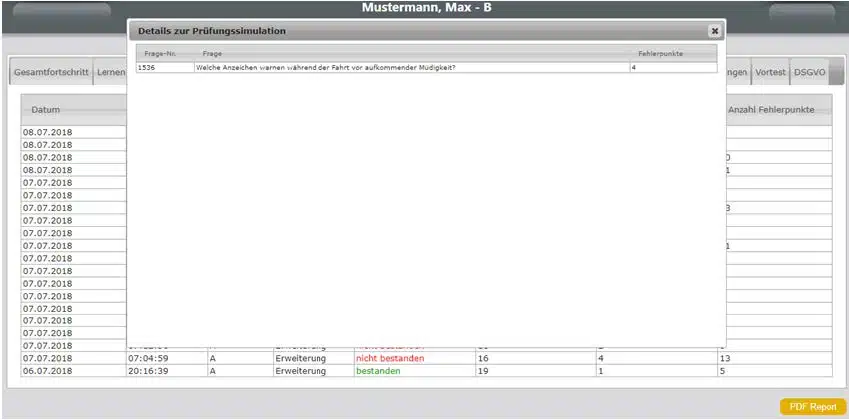
Task: Click the time entry 20:16:39
Action: click(x=148, y=371)
